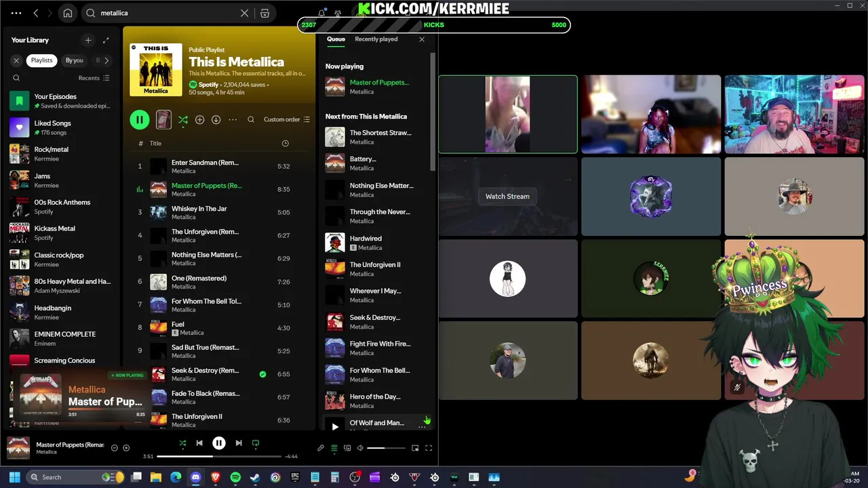Open the lyrics microphone icon
The image size is (868, 488).
[x=321, y=448]
